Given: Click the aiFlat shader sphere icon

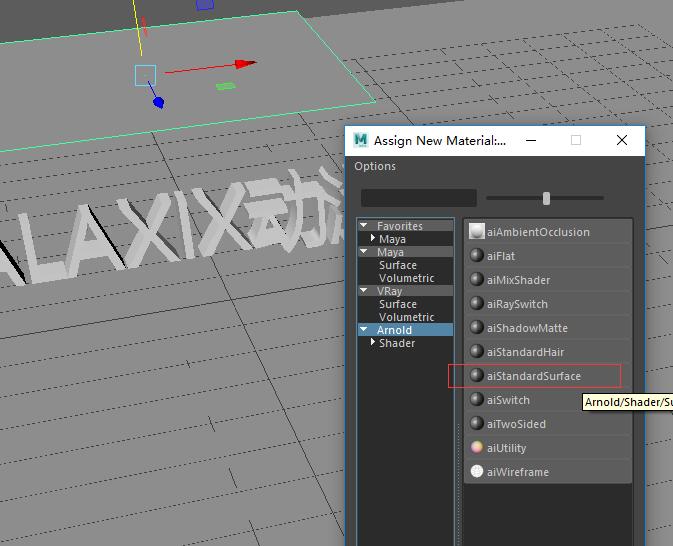Looking at the screenshot, I should point(476,255).
